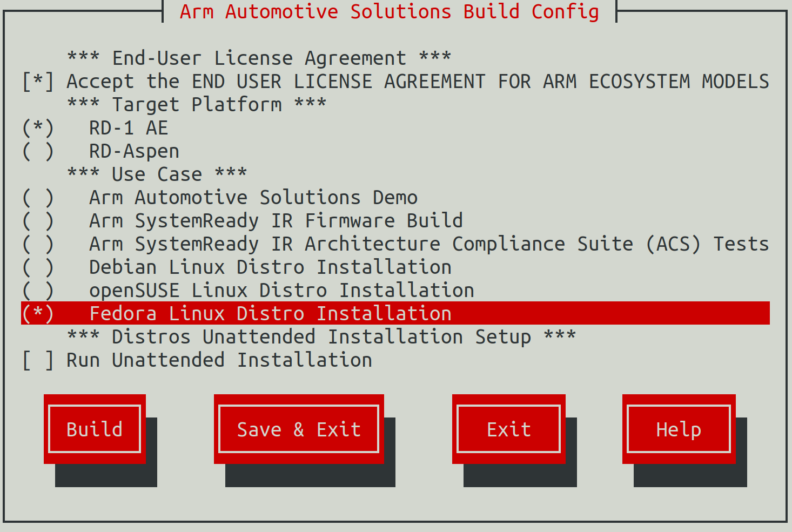Viewport: 792px width, 532px height.
Task: Pick openSUSE Linux Distro Installation
Action: [38, 291]
